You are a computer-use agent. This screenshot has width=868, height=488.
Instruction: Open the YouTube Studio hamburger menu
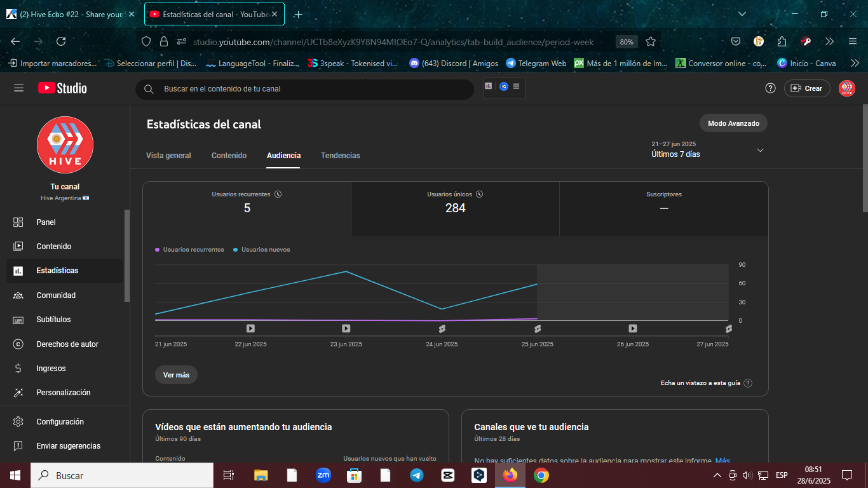coord(18,88)
